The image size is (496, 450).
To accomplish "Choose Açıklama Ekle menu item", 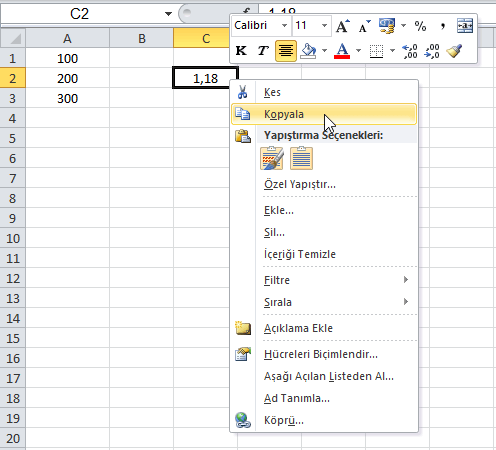I will coord(324,328).
